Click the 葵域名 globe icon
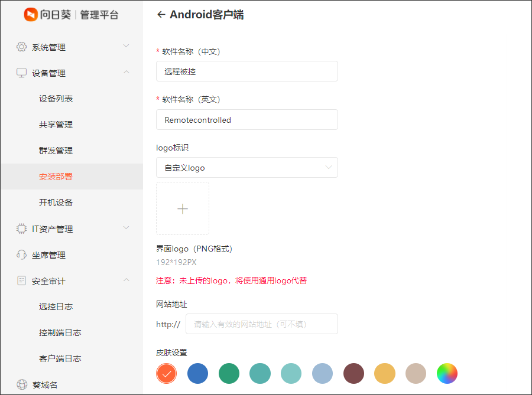Viewport: 532px width, 395px height. tap(22, 384)
